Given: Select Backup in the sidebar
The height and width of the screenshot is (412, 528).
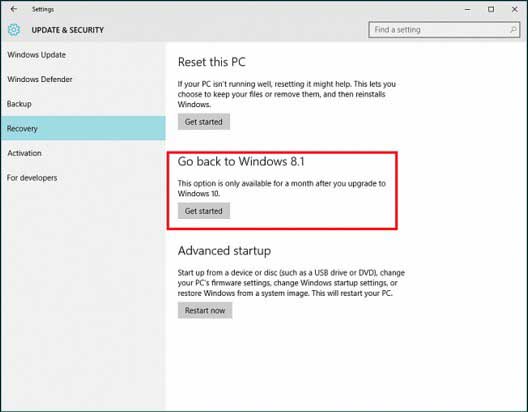Looking at the screenshot, I should click(19, 104).
